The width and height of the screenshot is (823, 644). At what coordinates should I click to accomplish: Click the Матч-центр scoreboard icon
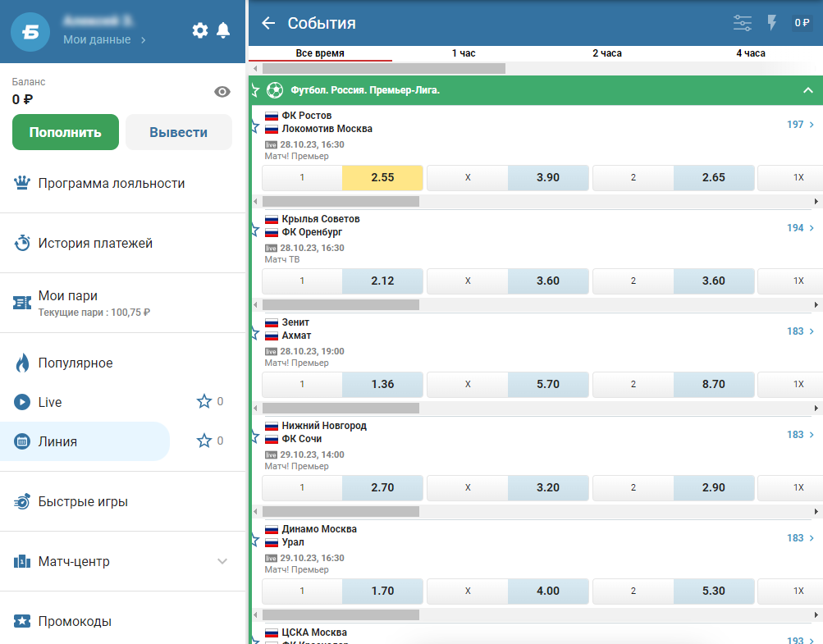[21, 561]
